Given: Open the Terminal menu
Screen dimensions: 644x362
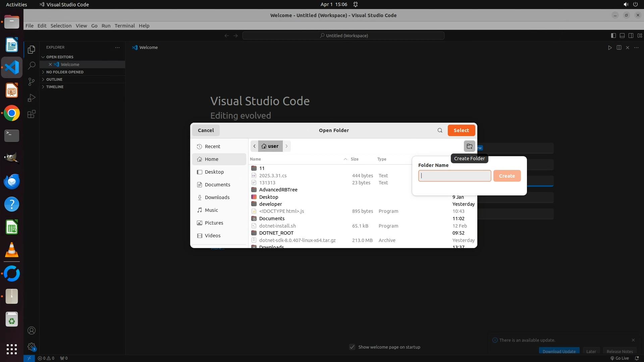Looking at the screenshot, I should [124, 26].
